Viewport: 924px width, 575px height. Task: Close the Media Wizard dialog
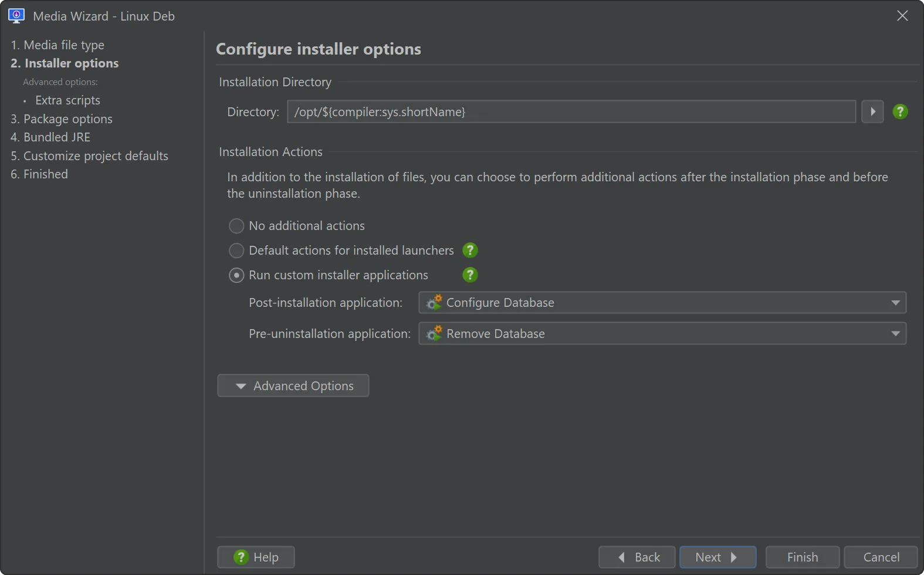pyautogui.click(x=902, y=16)
